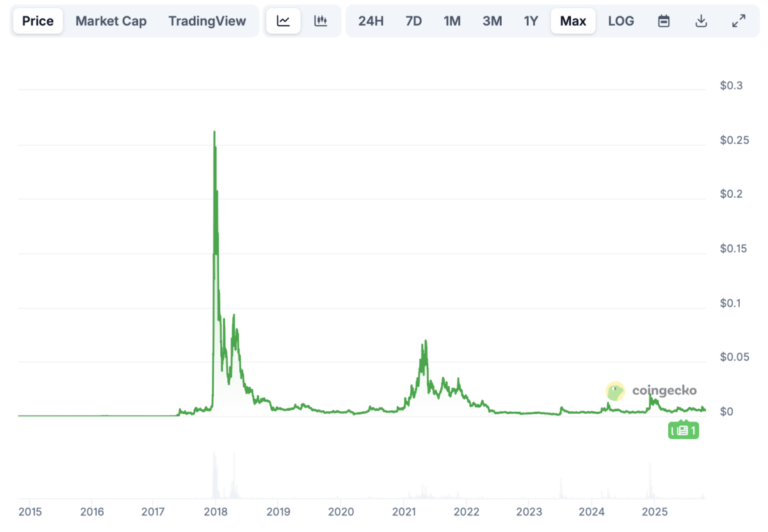
Task: Toggle the Max time range
Action: [x=573, y=20]
